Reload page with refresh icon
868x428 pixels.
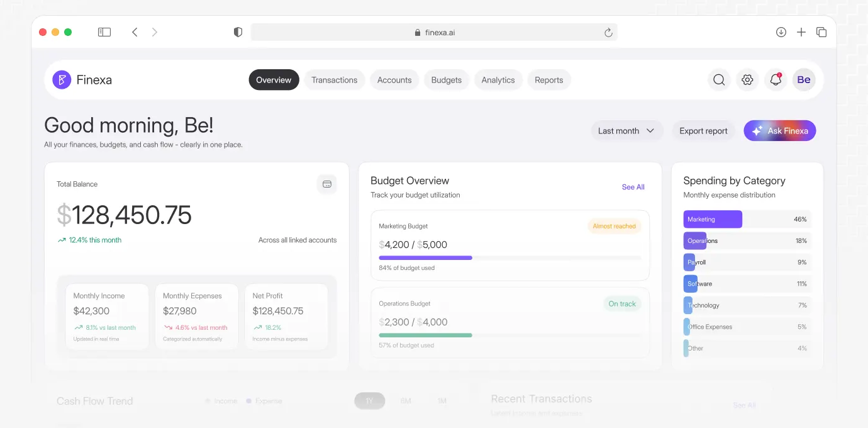pos(608,33)
